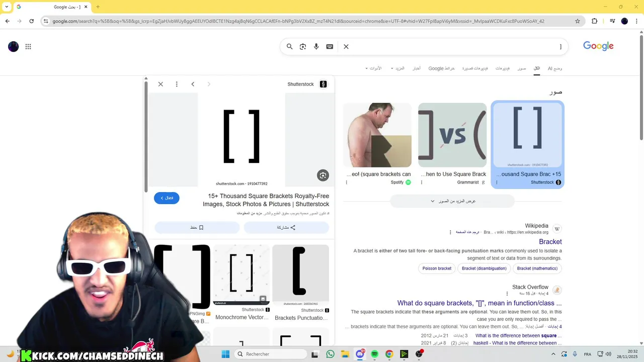Select the الكل (All) results tab
The height and width of the screenshot is (362, 644).
(x=537, y=68)
